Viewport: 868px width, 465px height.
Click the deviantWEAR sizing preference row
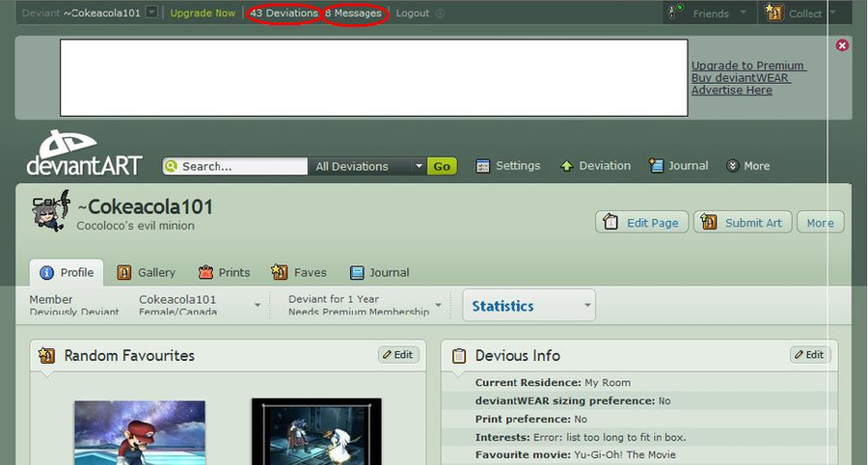639,400
